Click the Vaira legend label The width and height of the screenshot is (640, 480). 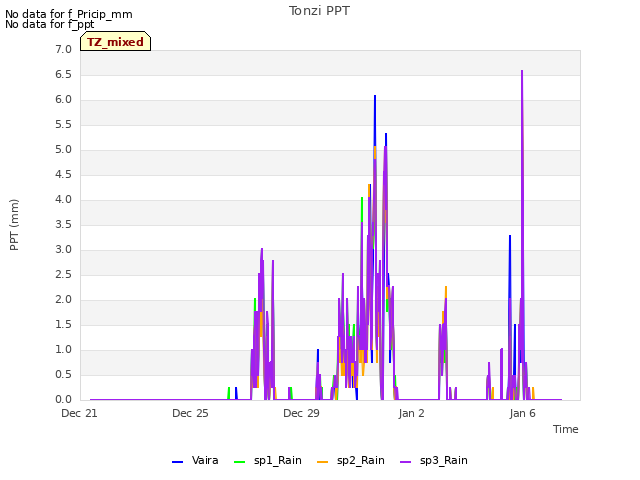coord(205,460)
